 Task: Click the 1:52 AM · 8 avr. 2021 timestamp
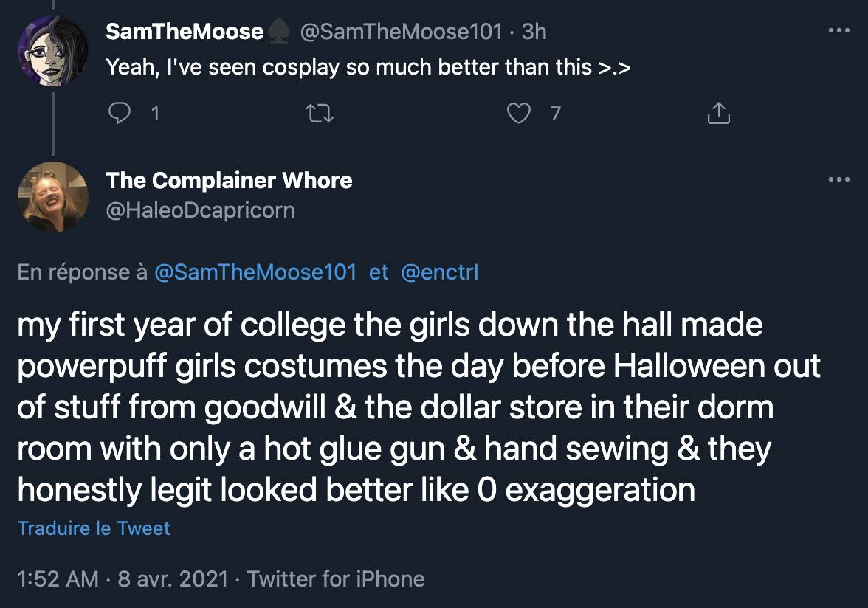pyautogui.click(x=122, y=578)
